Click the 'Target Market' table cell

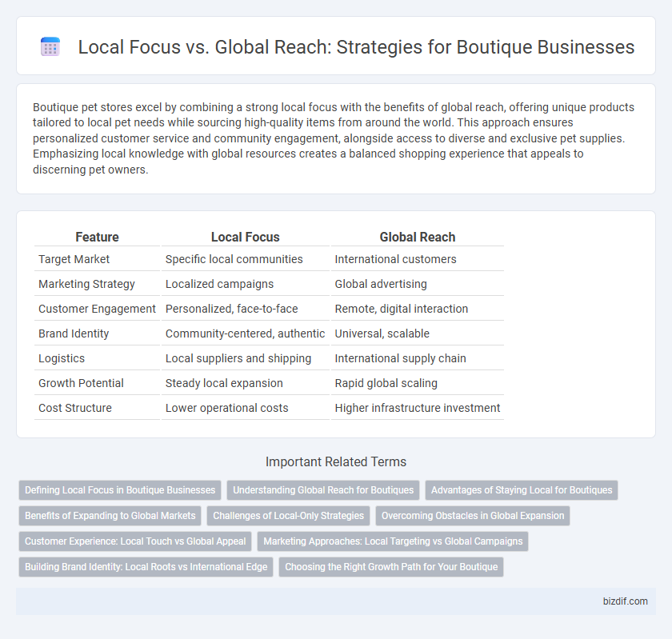pyautogui.click(x=97, y=259)
